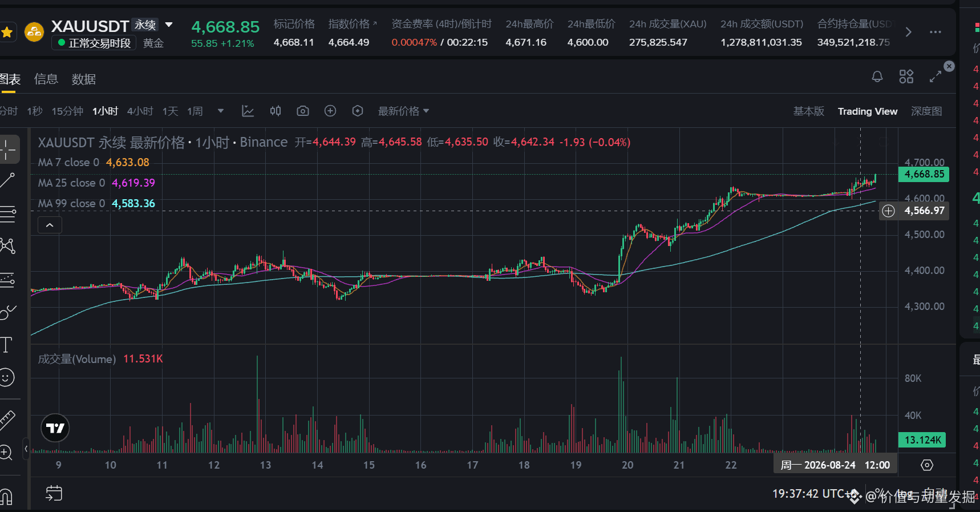Click the XAUUSDT 永续 chart title legend
This screenshot has height=512, width=980.
163,142
